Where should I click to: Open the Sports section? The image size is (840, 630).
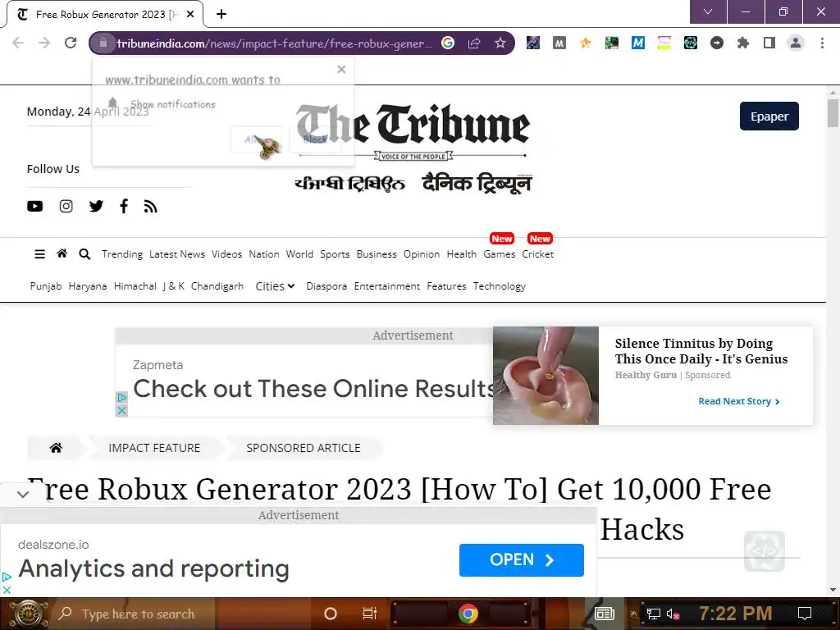pos(335,254)
